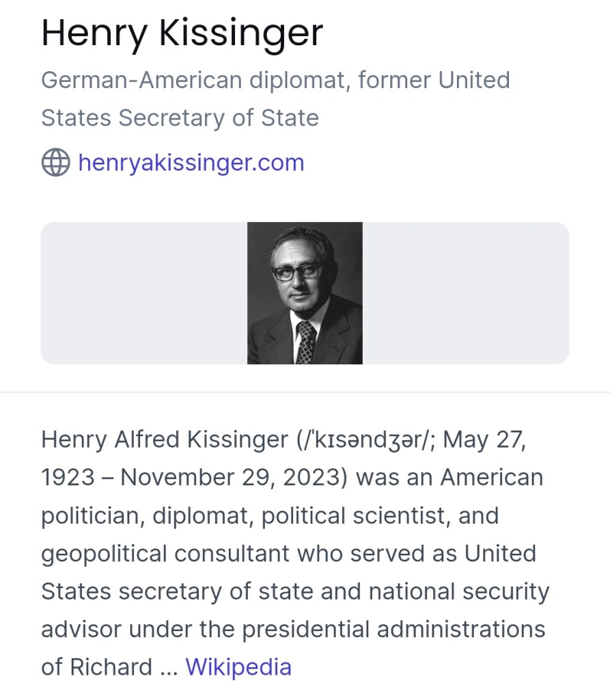
Task: Click the ellipsis before the Wikipedia link
Action: 167,667
